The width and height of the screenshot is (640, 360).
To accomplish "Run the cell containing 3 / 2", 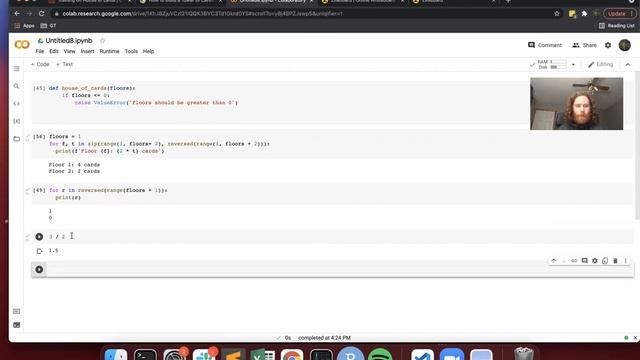I will coord(39,237).
